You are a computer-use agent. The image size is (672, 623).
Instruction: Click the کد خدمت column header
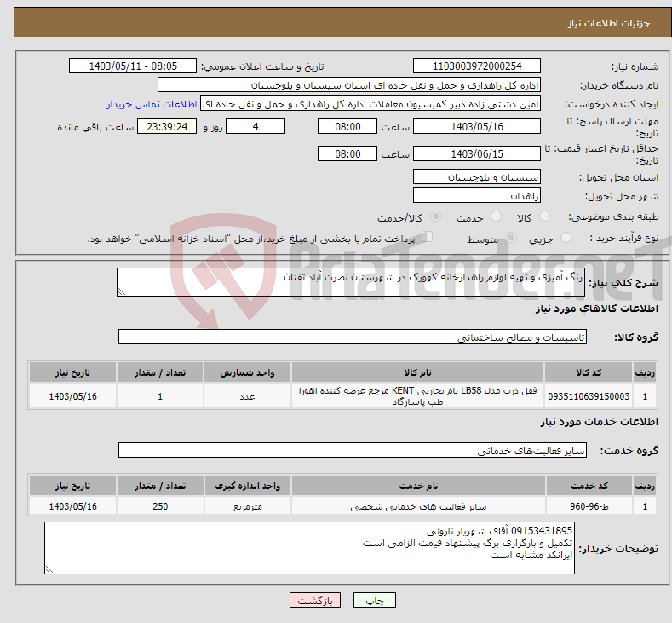pos(589,486)
